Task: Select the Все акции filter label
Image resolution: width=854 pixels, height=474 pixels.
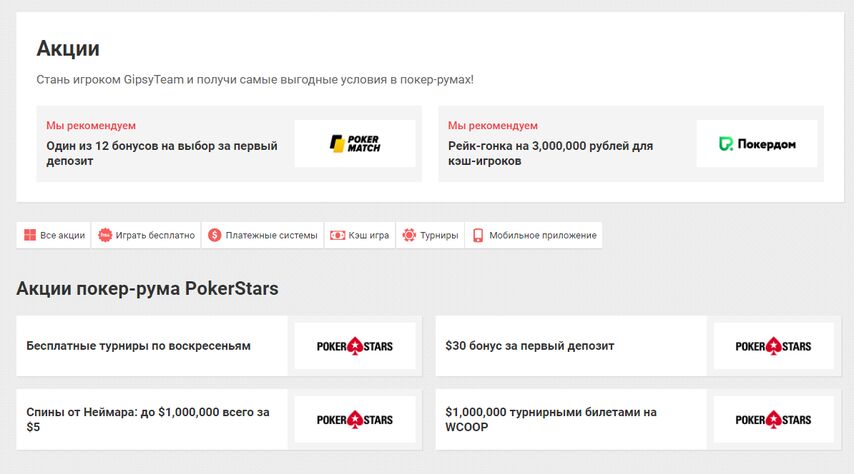Action: point(62,236)
